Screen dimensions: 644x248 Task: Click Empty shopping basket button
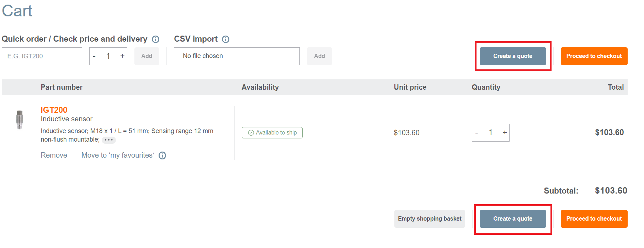430,219
